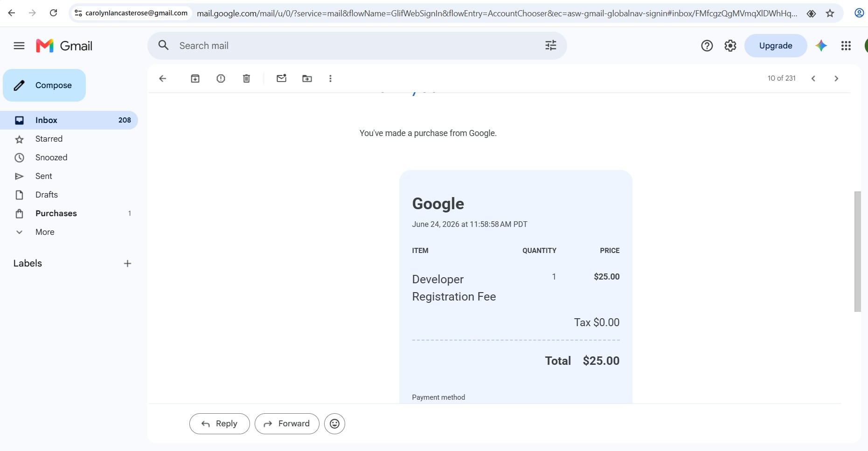
Task: Click the Gmail logo
Action: click(64, 46)
